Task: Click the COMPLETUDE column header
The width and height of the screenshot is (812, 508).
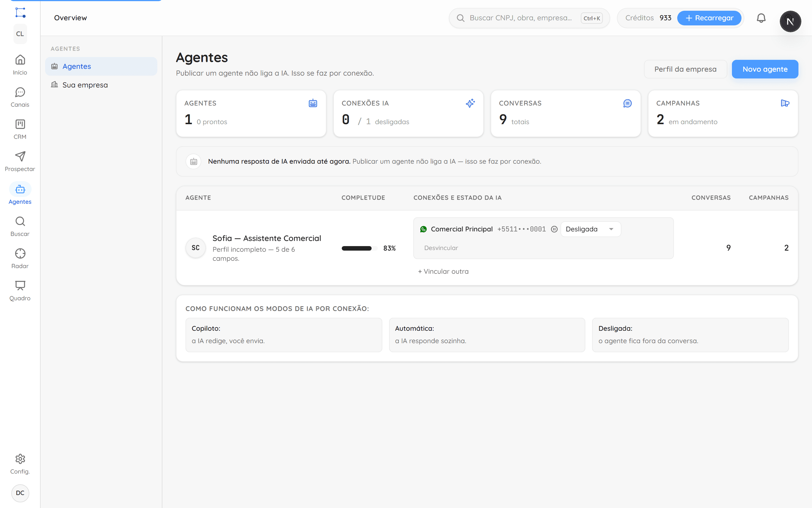Action: 363,198
